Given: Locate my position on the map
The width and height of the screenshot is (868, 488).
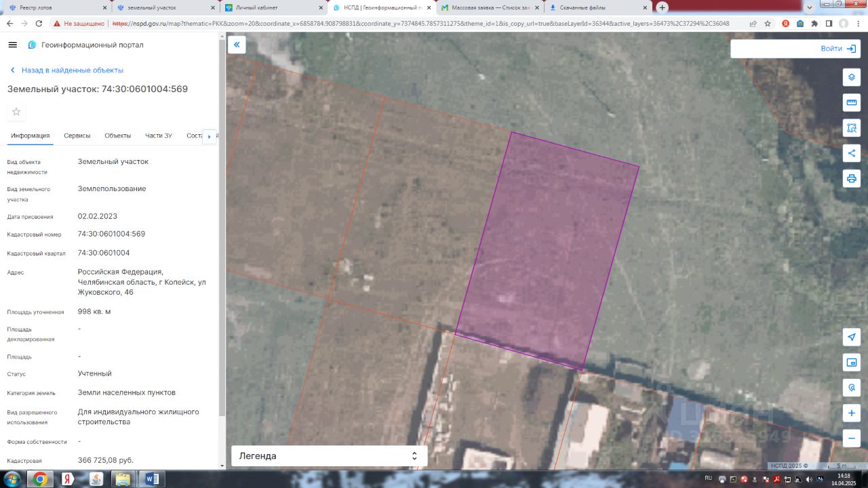Looking at the screenshot, I should click(852, 338).
